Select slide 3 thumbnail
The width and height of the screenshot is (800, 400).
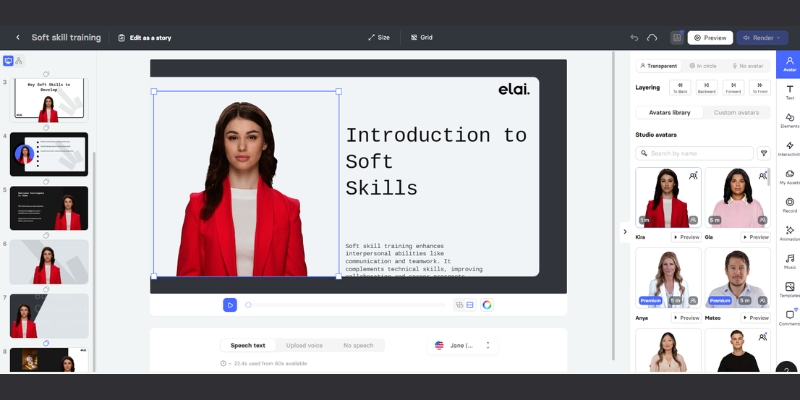(48, 100)
